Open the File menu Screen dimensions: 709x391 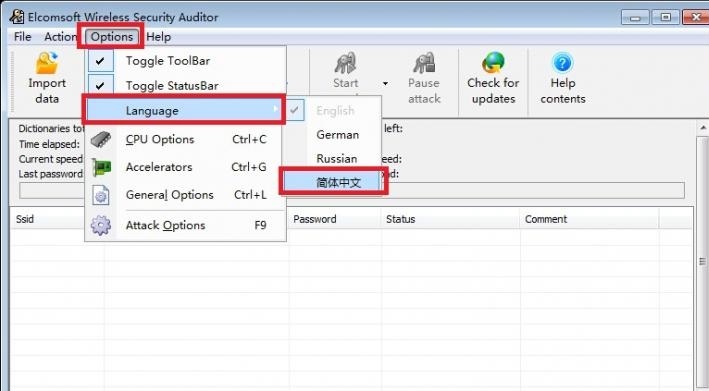(x=23, y=37)
